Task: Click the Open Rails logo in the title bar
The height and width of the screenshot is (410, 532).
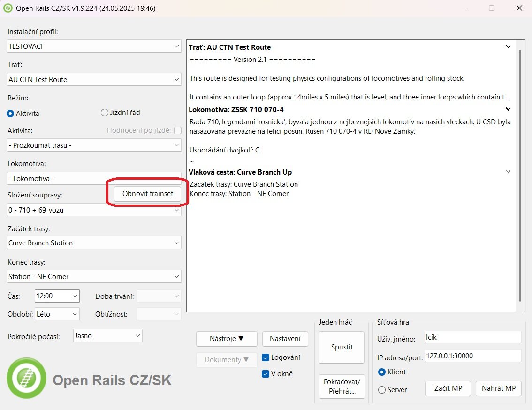Action: point(8,8)
